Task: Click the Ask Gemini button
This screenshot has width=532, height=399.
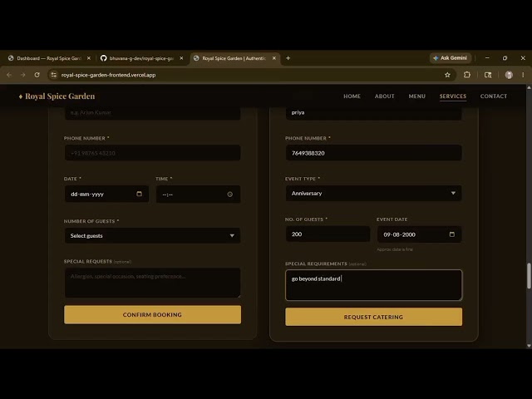Action: click(x=451, y=58)
